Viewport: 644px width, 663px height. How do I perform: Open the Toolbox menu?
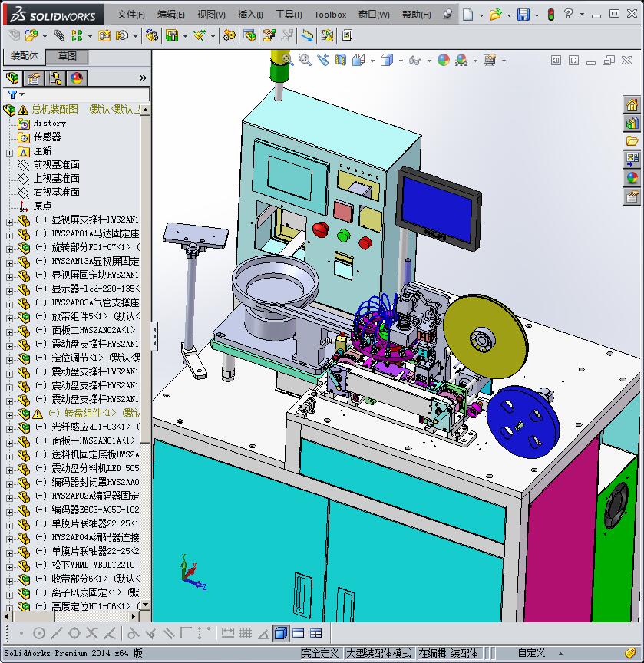(330, 15)
